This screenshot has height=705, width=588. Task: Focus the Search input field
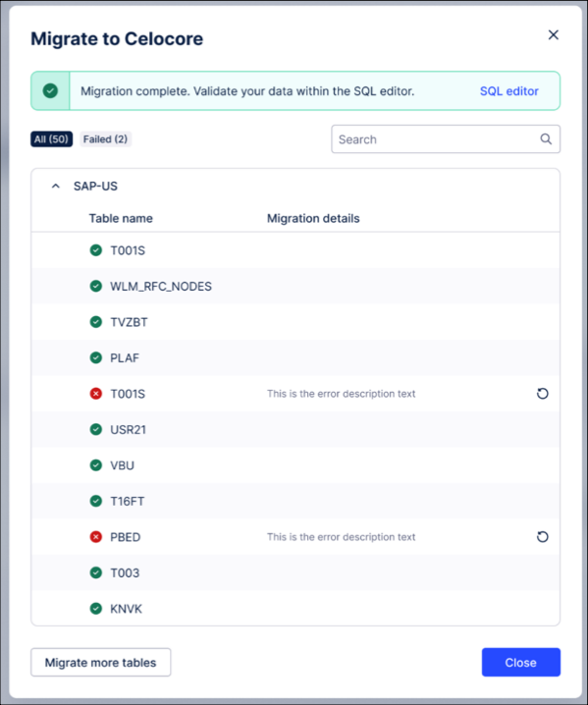click(x=446, y=138)
